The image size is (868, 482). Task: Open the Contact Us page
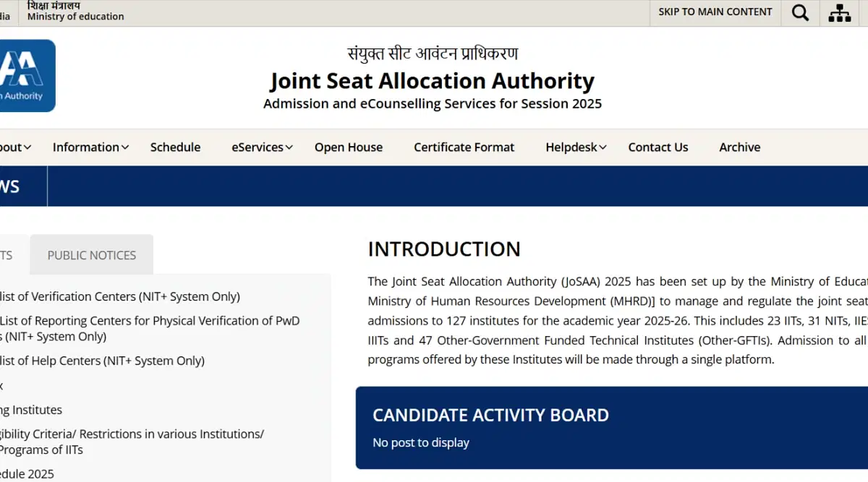pos(658,147)
